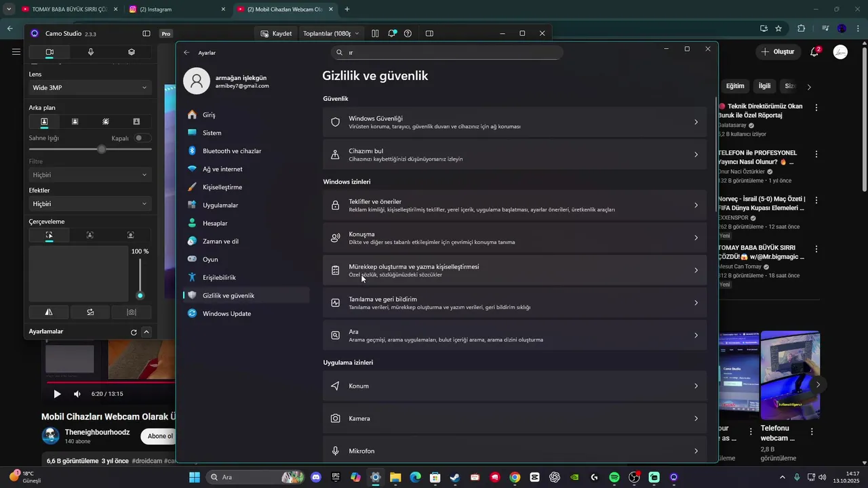
Task: Go to Sistem in settings sidebar
Action: coord(246,133)
